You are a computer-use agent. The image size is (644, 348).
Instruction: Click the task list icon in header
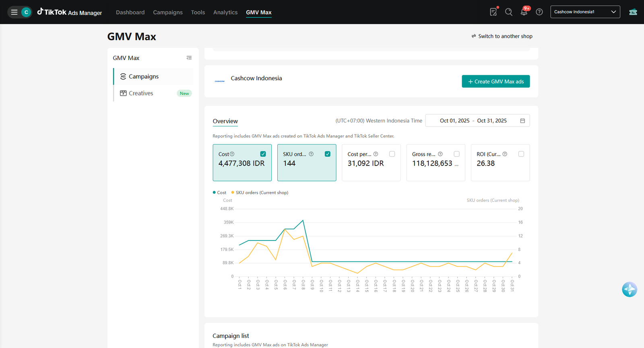coord(493,12)
